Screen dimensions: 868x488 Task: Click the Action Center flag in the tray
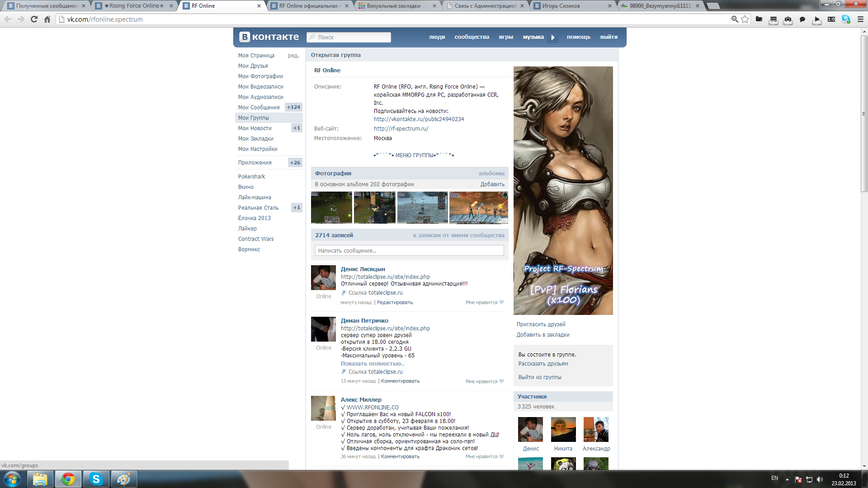point(798,479)
